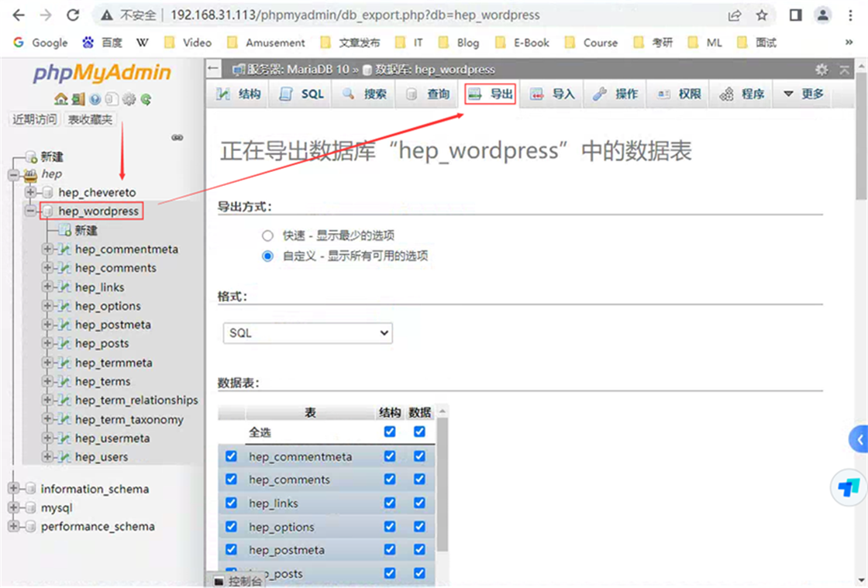Image resolution: width=868 pixels, height=588 pixels.
Task: Open hep_posts table in sidebar tree
Action: pos(102,343)
